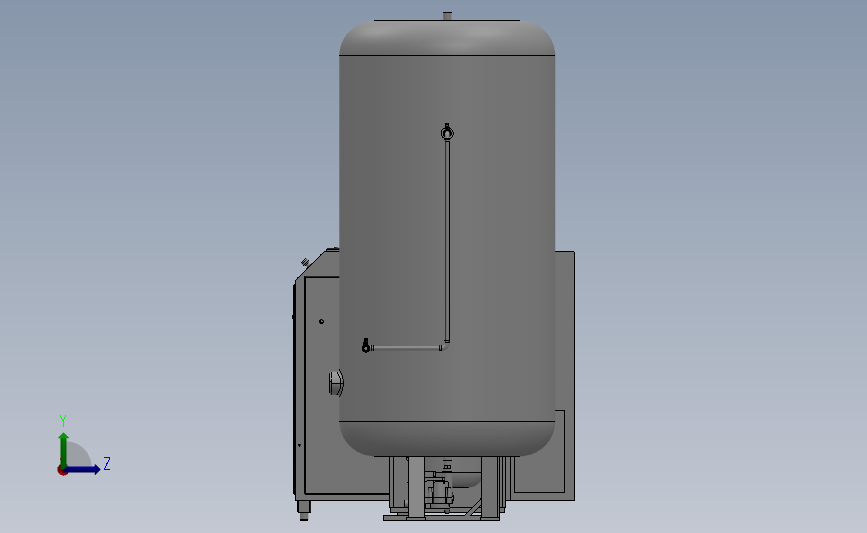Image resolution: width=867 pixels, height=533 pixels.
Task: Click the green Y axis arrow of triad
Action: pos(64,449)
